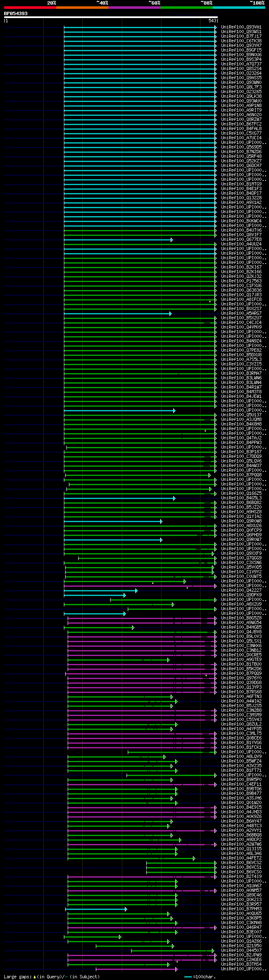Viewport: 269px width, 980px height.
Task: Click the UniRef100_B3P187 hit name
Action: click(241, 452)
